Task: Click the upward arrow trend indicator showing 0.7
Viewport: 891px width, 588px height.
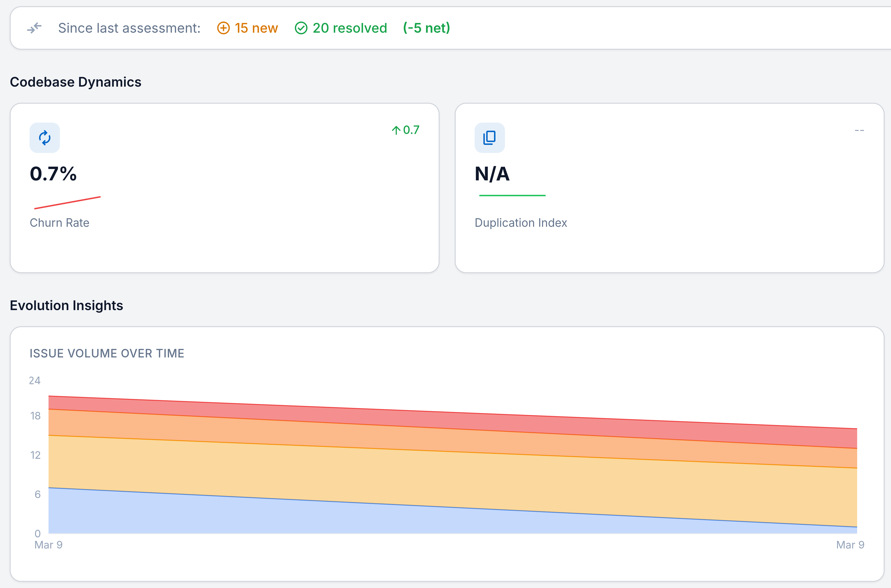Action: [x=405, y=130]
